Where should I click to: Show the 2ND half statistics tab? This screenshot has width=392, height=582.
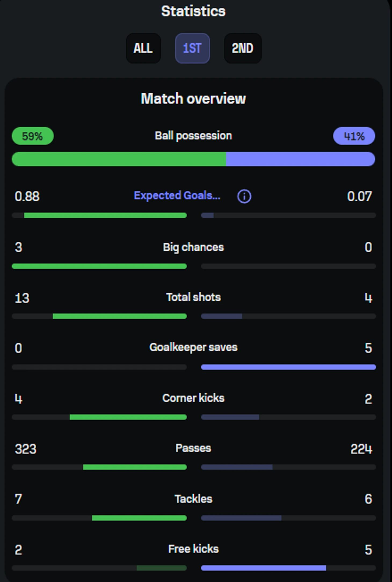(243, 48)
